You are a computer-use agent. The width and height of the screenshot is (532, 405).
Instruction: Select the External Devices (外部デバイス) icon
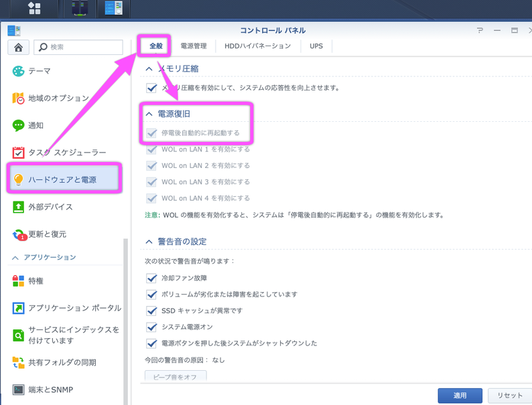(x=18, y=207)
